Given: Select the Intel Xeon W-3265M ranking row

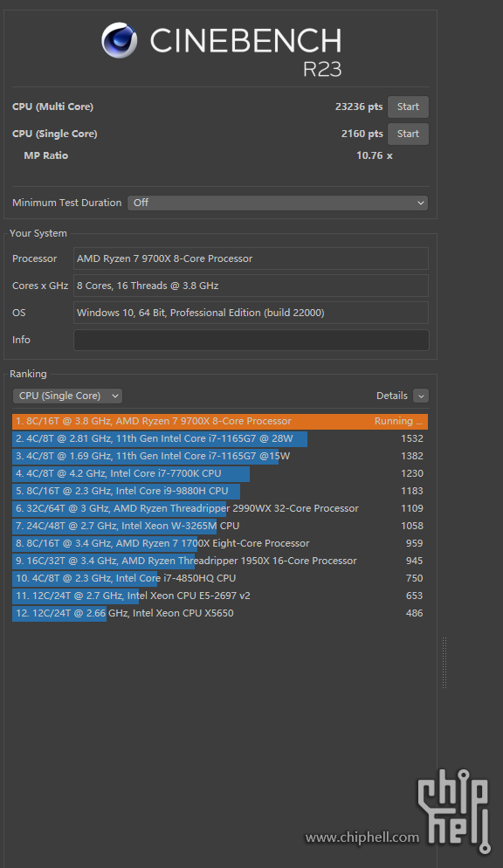Looking at the screenshot, I should (220, 526).
